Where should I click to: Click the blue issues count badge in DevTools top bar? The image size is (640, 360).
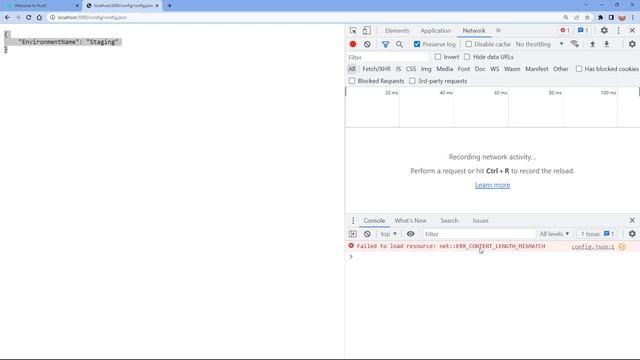pos(583,31)
